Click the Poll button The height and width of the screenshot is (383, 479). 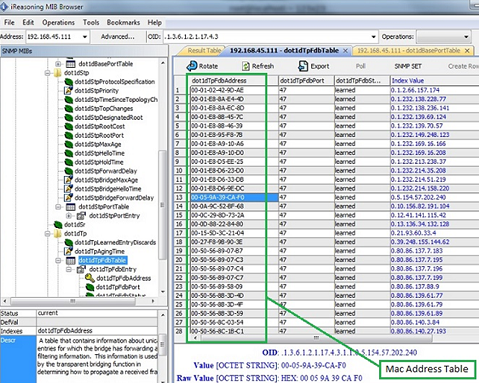(x=361, y=66)
